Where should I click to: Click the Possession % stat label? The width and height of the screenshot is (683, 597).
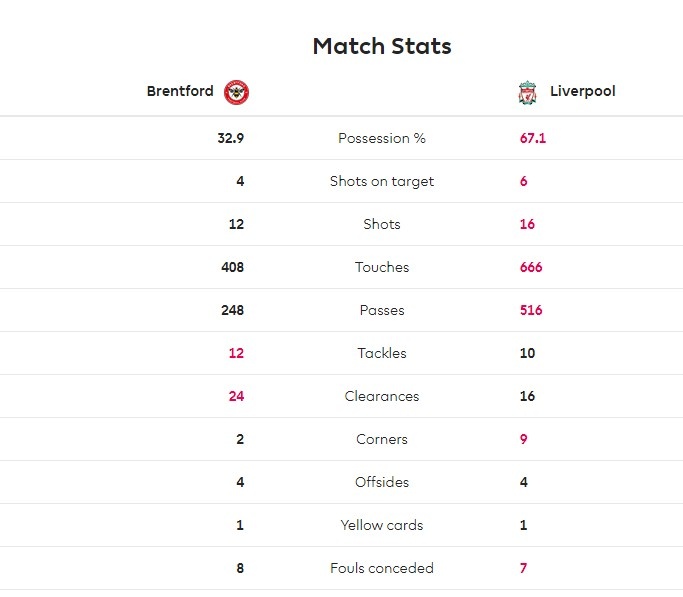(382, 138)
